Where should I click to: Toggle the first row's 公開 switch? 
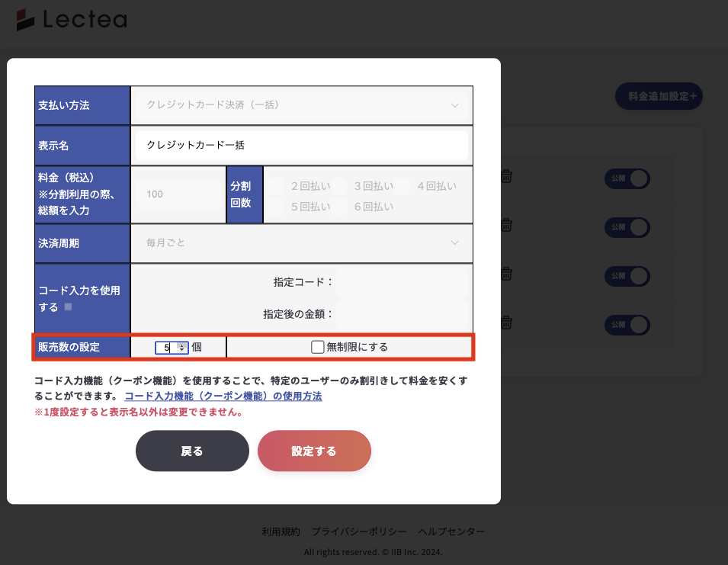[x=627, y=178]
